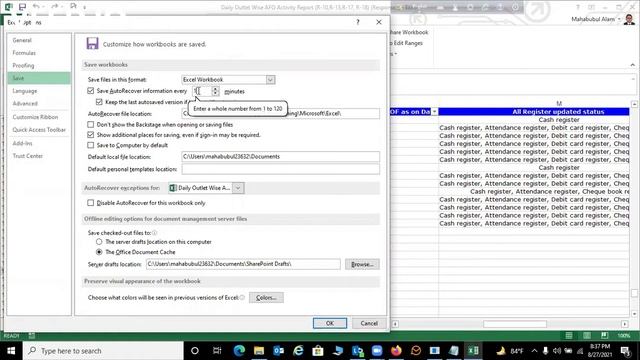Decrease the AutoRecover minutes spinner down arrow
The height and width of the screenshot is (360, 640).
point(215,93)
